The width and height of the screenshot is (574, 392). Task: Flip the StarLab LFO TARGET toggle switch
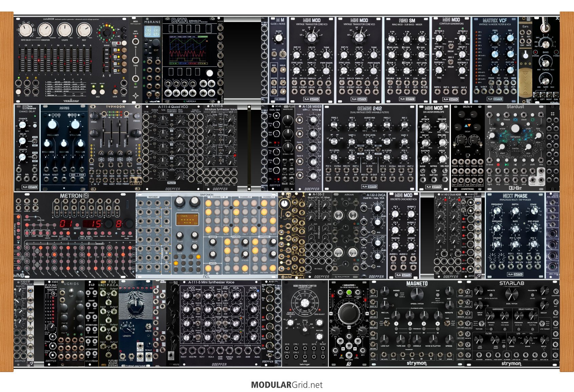point(542,324)
